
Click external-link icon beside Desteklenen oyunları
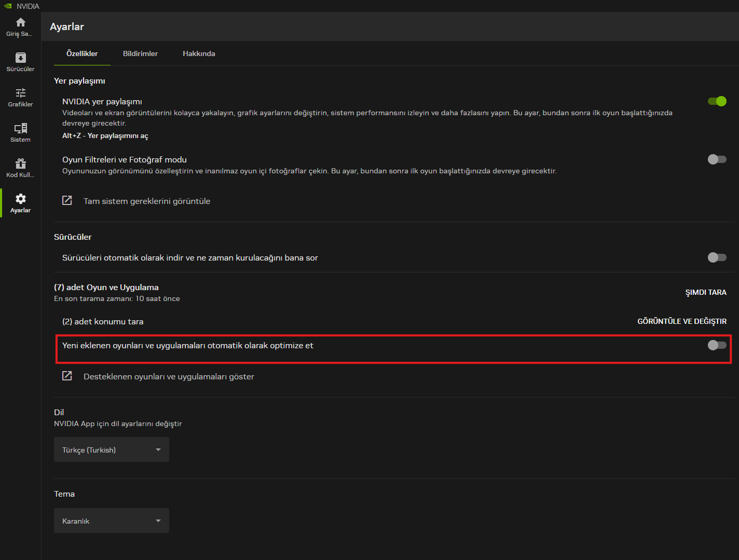tap(67, 376)
